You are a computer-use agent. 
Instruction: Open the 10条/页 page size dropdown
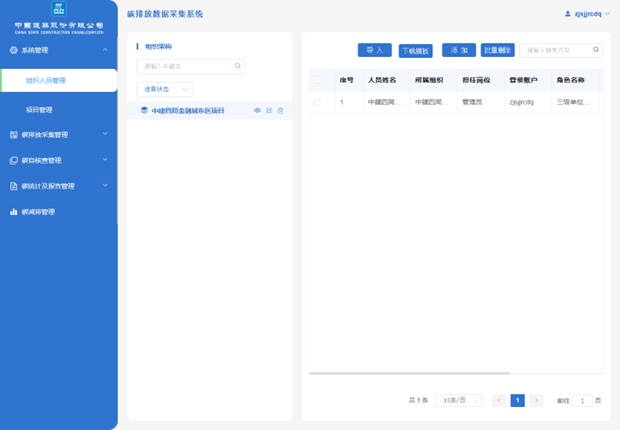pos(458,401)
